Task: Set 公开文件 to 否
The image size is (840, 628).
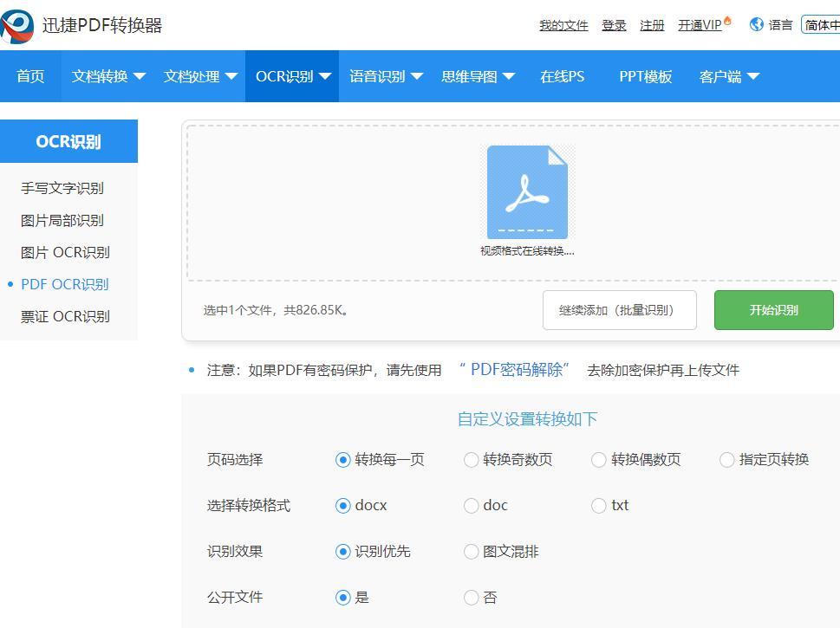Action: [x=471, y=598]
